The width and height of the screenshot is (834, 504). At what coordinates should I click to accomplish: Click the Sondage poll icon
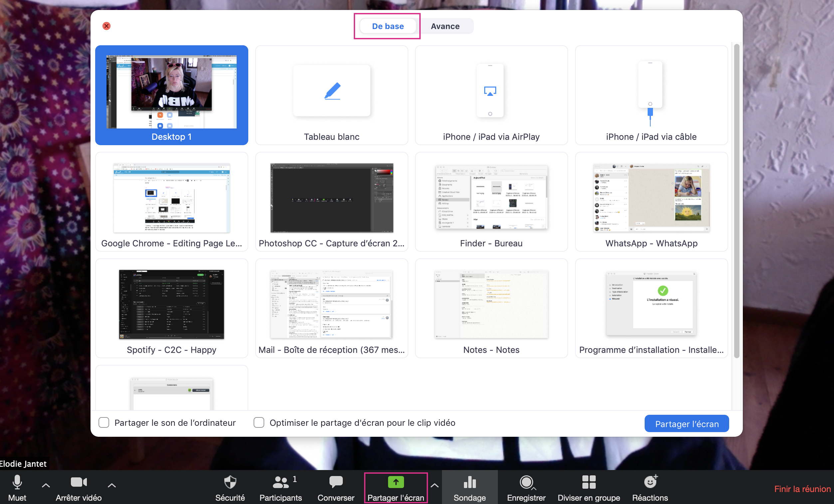470,482
